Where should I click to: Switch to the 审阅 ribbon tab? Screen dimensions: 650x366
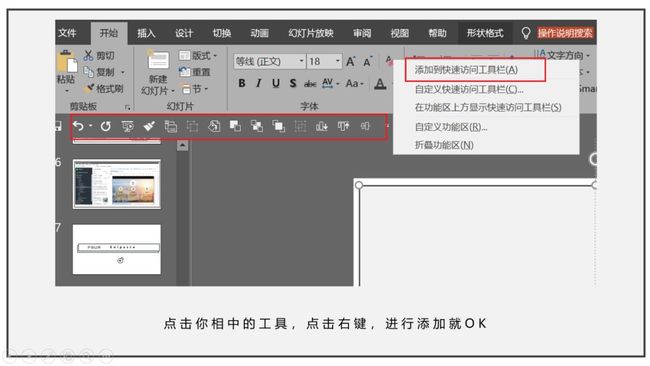coord(362,33)
